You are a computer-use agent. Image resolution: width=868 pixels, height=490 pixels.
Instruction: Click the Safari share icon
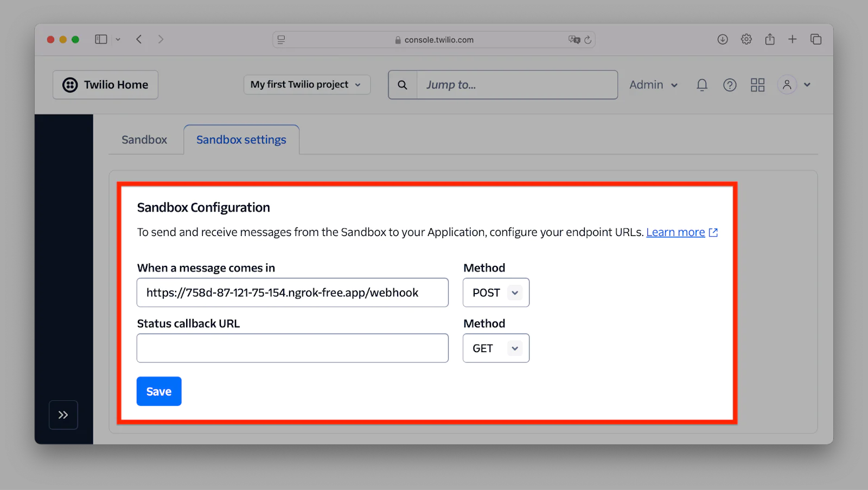coord(770,39)
